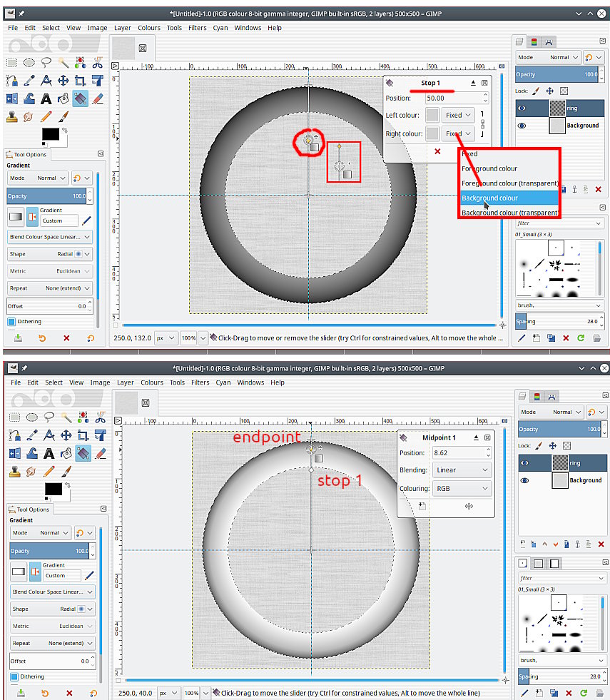Hide Background layer in top window
Screen dimensions: 610x700
pos(522,126)
